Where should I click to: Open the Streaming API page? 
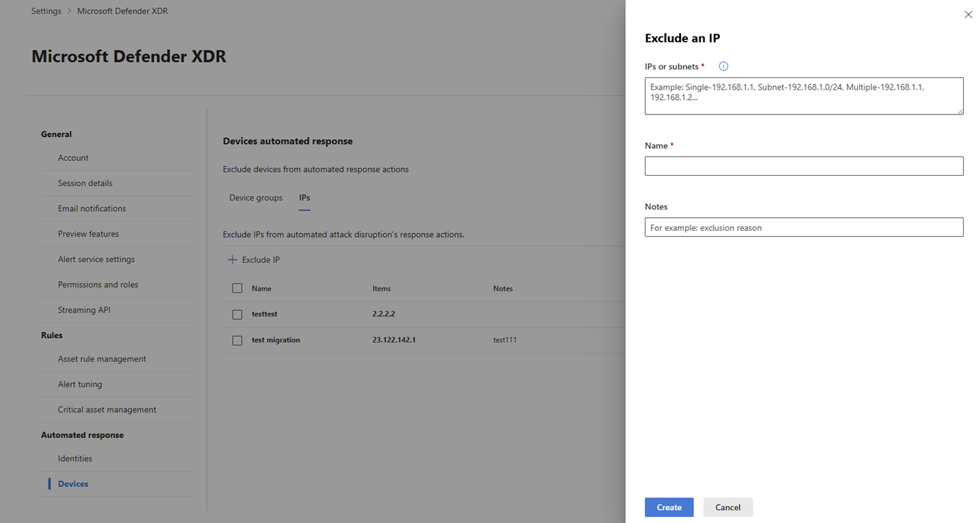click(x=84, y=310)
